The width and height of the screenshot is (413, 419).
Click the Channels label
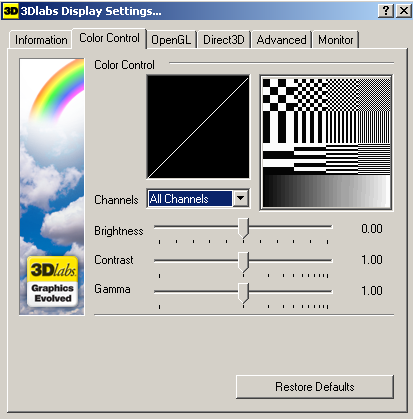(116, 200)
